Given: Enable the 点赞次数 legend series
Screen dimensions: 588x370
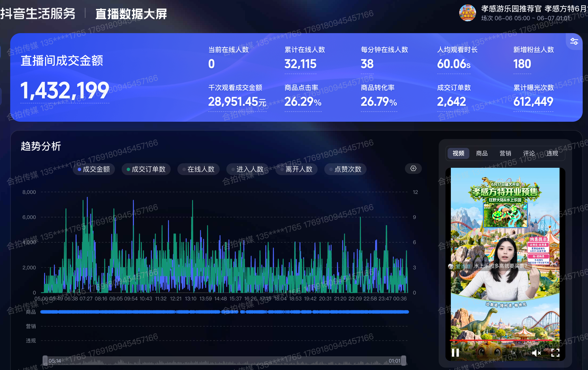Looking at the screenshot, I should coord(345,169).
